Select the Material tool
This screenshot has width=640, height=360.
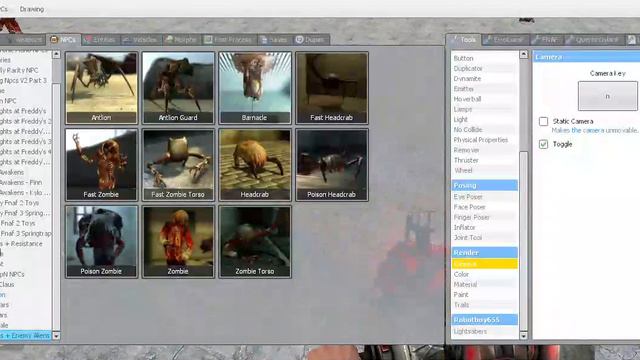point(484,284)
